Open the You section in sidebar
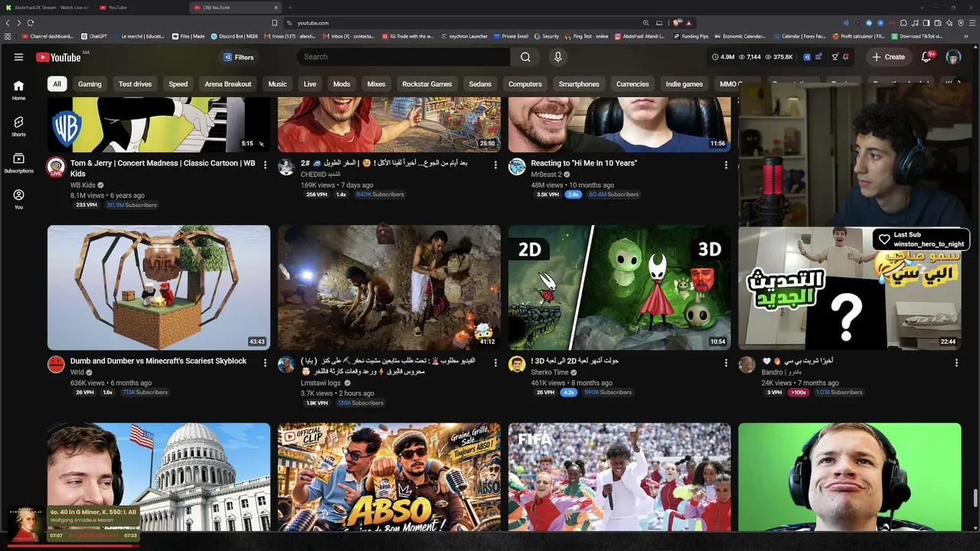The width and height of the screenshot is (980, 551). [18, 199]
